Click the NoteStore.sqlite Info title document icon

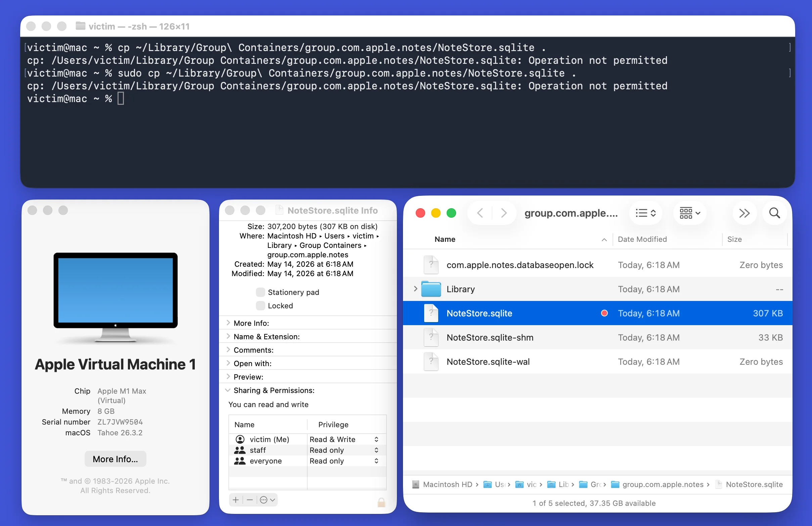279,210
